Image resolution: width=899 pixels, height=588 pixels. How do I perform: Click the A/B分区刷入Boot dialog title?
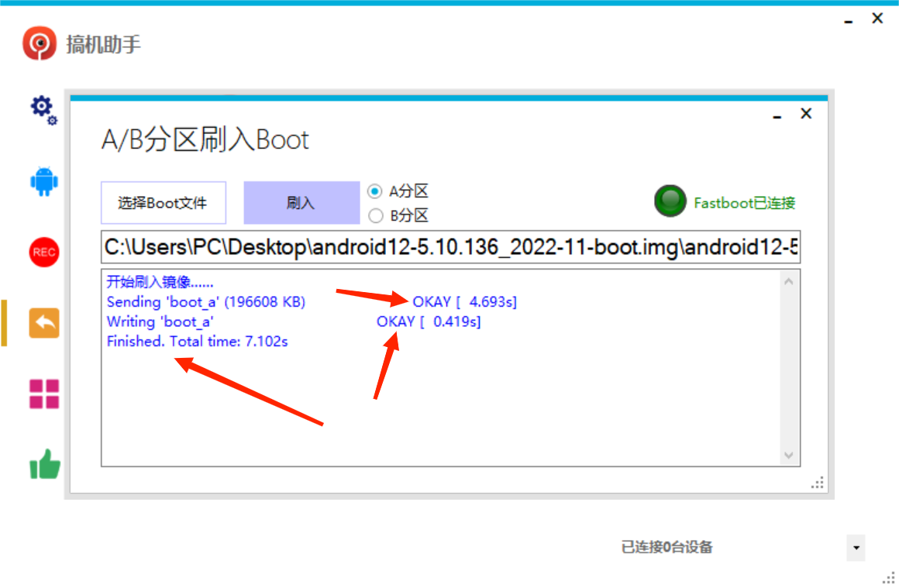pyautogui.click(x=205, y=140)
